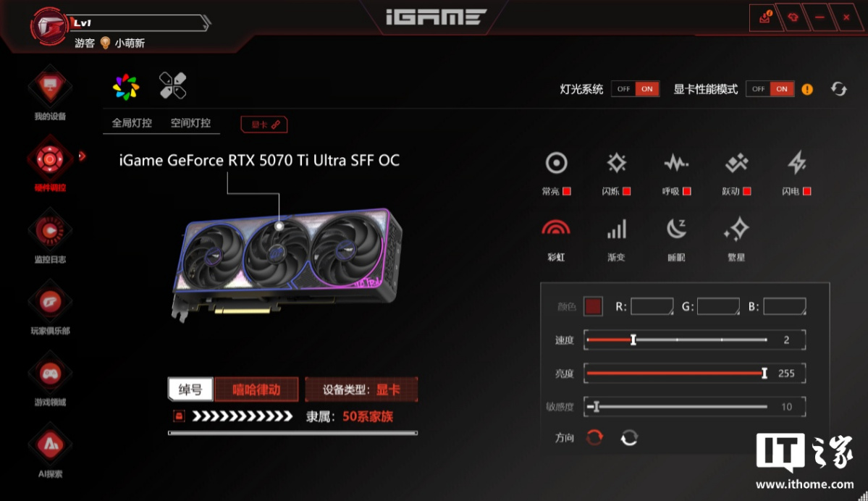
Task: Click the 嘻哈律动 nickname button
Action: point(256,390)
